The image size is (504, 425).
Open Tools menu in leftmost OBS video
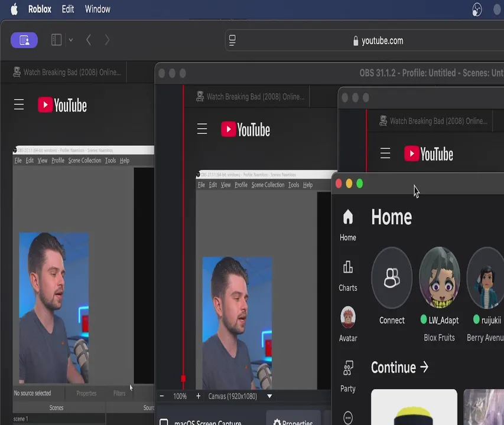click(x=110, y=161)
